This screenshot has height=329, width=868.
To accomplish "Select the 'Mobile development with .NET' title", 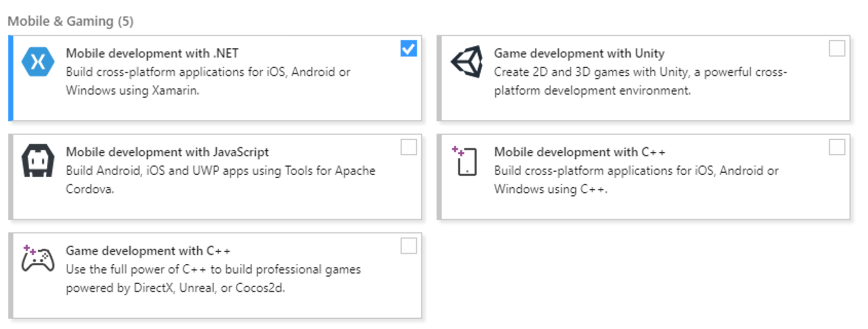I will click(x=152, y=53).
